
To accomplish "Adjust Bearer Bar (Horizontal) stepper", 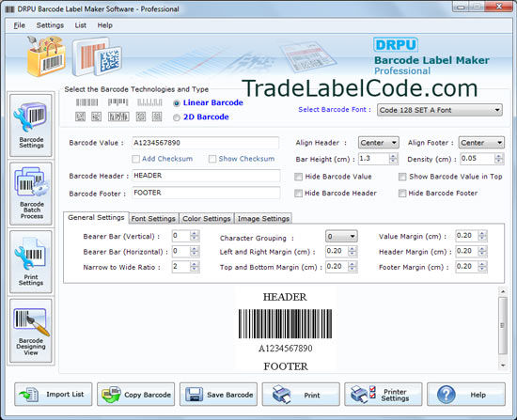I will (195, 251).
